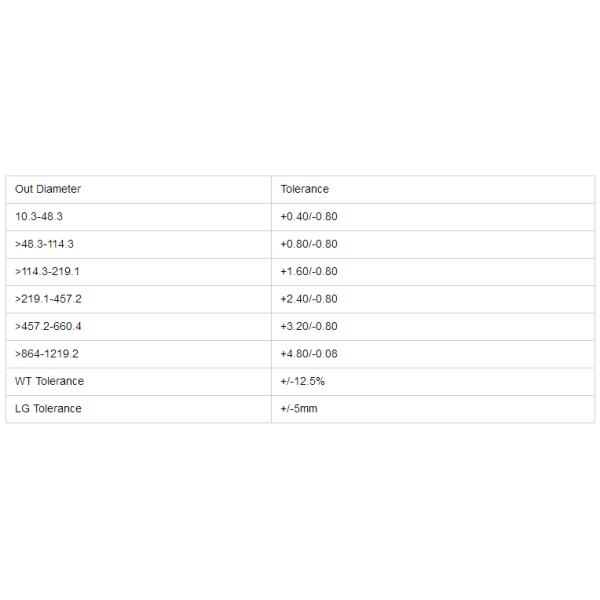Click the +1.60/-0.80 tolerance value
Screen dimensions: 600x600
click(x=309, y=271)
